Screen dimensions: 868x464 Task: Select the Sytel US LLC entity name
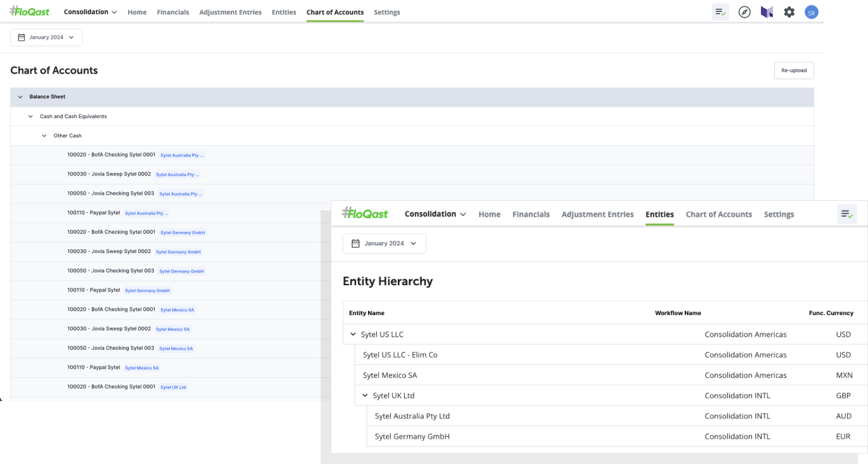coord(382,334)
